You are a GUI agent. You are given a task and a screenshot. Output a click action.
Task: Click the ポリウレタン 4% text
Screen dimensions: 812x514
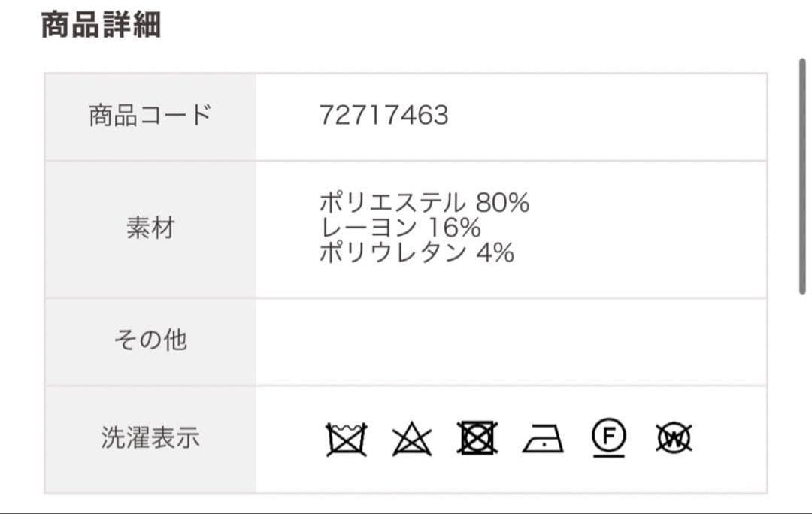pos(417,252)
